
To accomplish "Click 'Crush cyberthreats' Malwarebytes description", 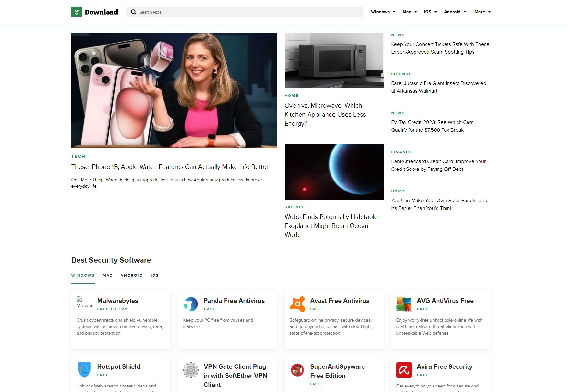I will 120,326.
